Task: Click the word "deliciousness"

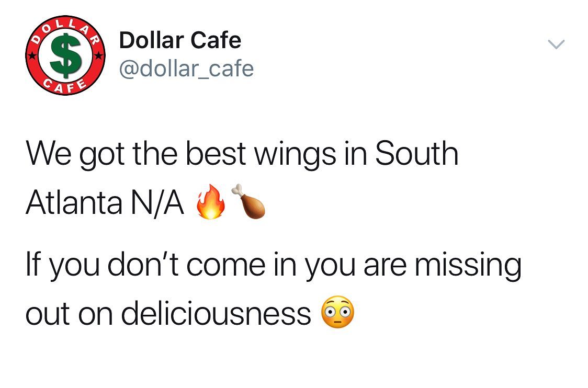Action: [x=216, y=312]
